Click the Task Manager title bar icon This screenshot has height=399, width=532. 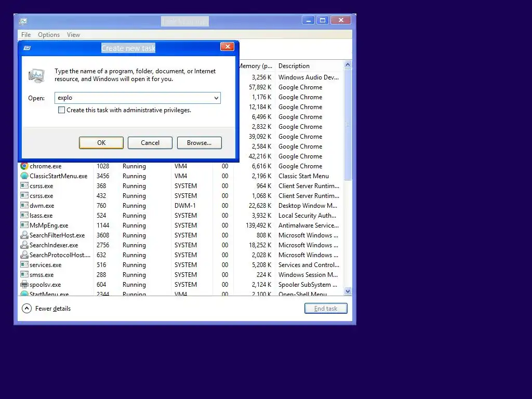pos(23,21)
